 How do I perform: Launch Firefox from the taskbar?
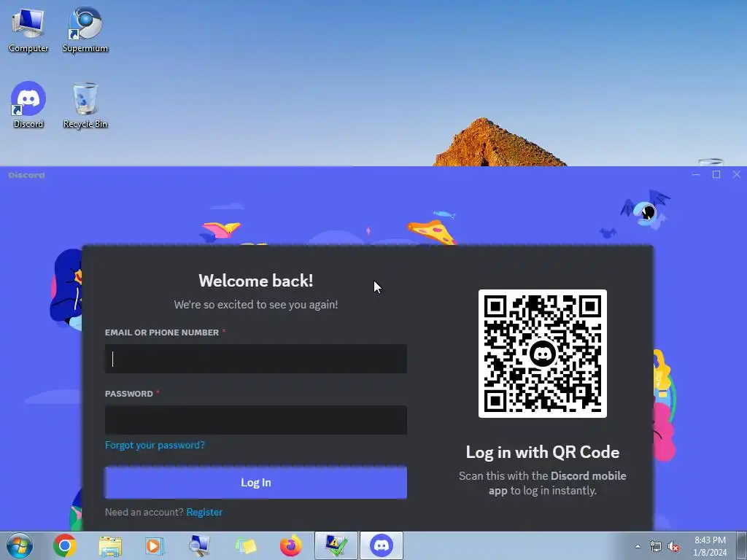click(x=290, y=545)
